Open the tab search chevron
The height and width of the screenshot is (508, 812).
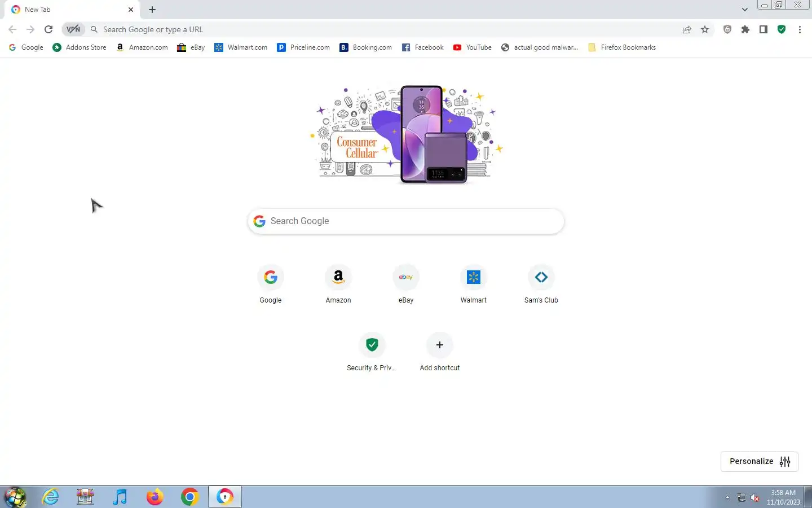[x=744, y=10]
